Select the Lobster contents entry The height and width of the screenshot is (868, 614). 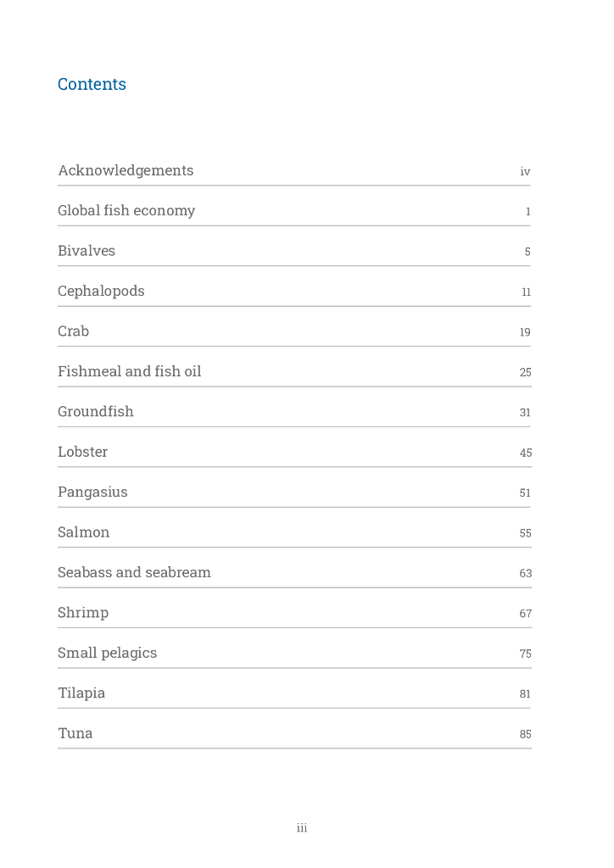[x=82, y=452]
